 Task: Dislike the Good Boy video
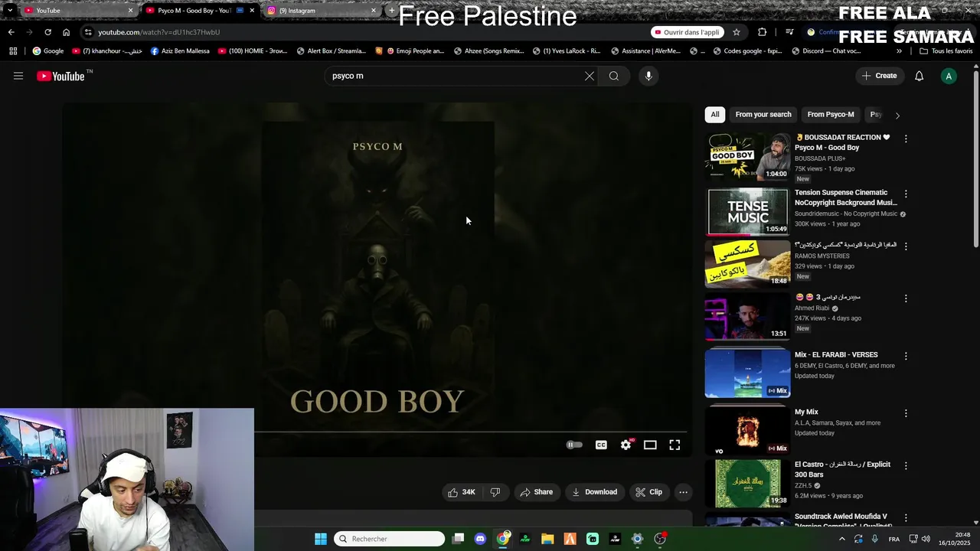[x=495, y=492]
